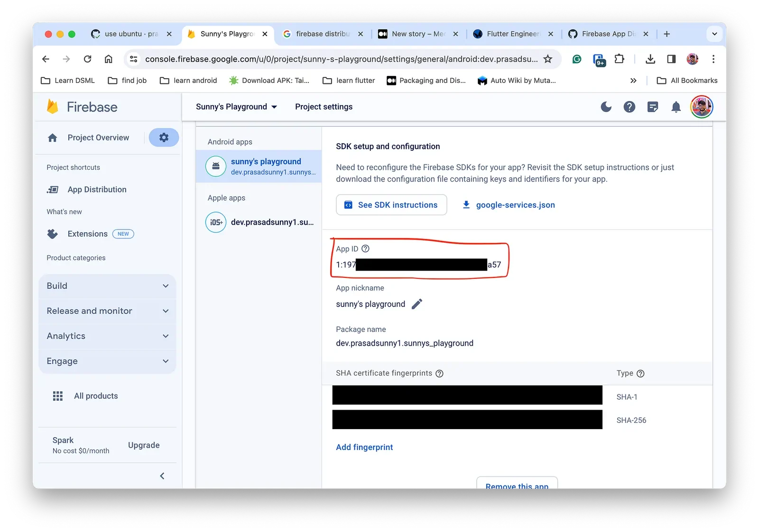Show more bookmarks with the double chevron

tap(633, 81)
